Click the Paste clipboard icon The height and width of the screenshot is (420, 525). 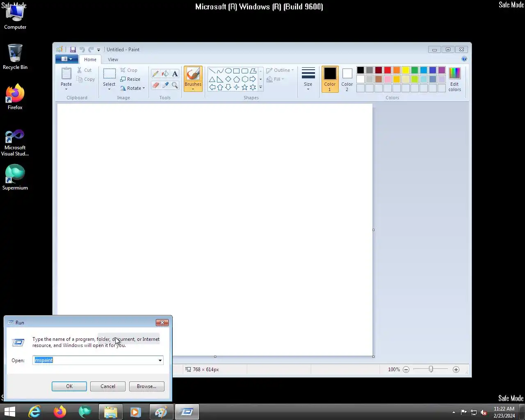pos(66,73)
